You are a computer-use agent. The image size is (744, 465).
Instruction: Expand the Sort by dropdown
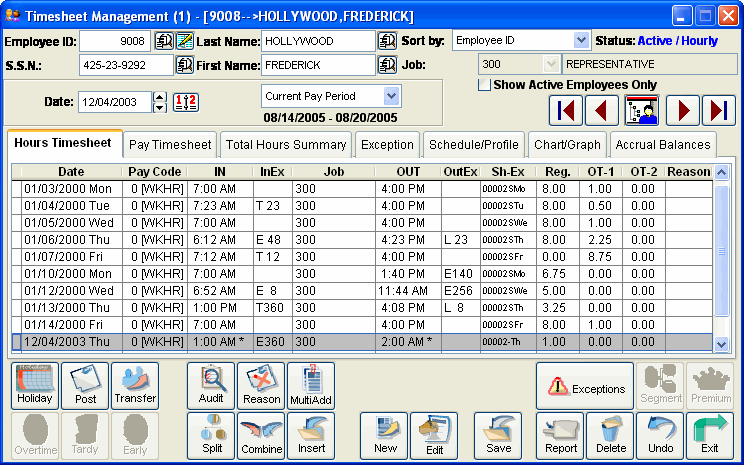point(581,41)
